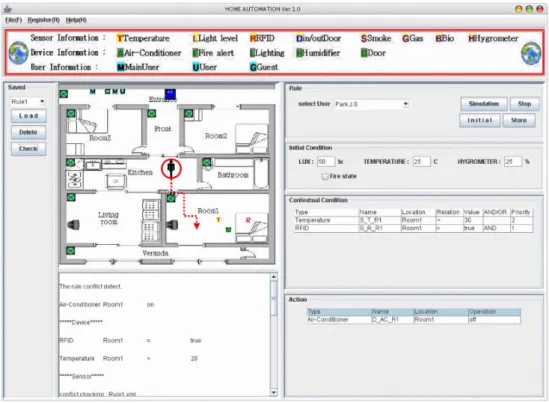549x403 pixels.
Task: Click the Air-Conditioner device legend icon
Action: click(120, 53)
